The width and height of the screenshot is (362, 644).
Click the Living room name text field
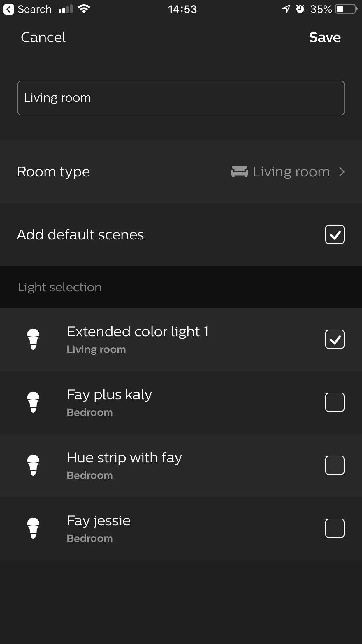click(181, 98)
